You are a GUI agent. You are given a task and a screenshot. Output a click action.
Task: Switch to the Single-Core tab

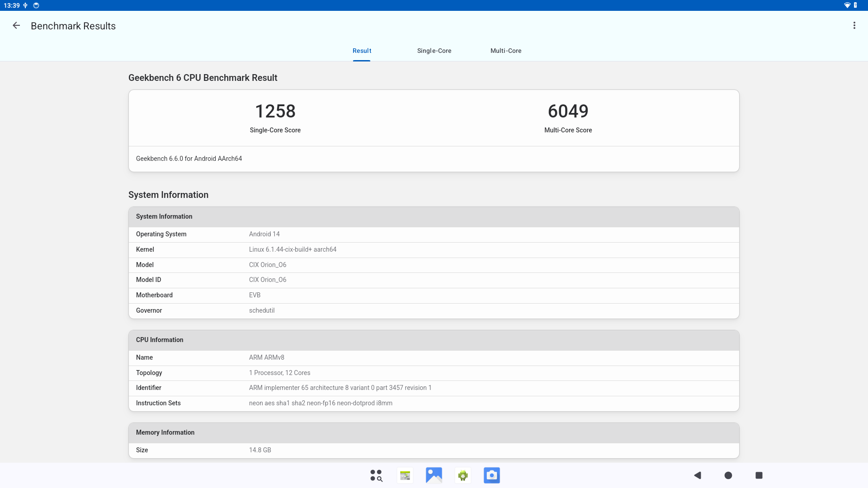pyautogui.click(x=434, y=51)
